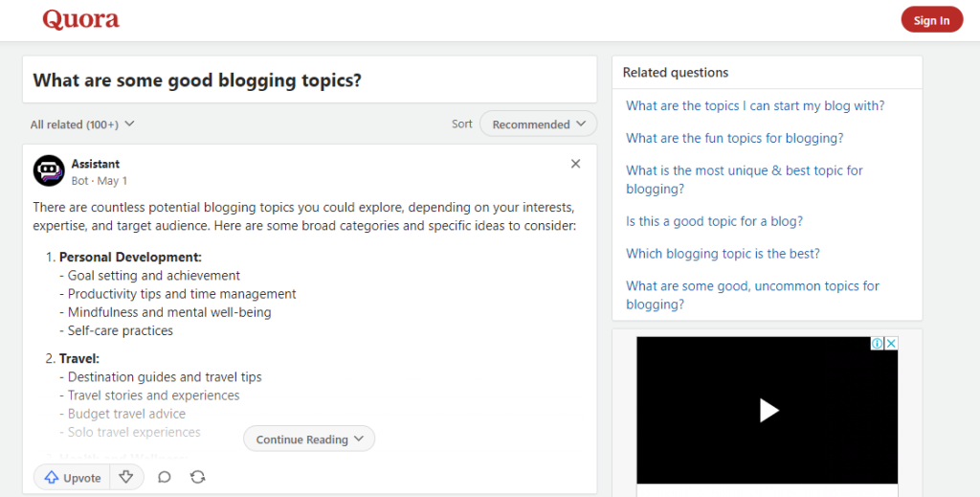The height and width of the screenshot is (497, 980).
Task: Click "Travel stories and experiences" item
Action: click(149, 395)
